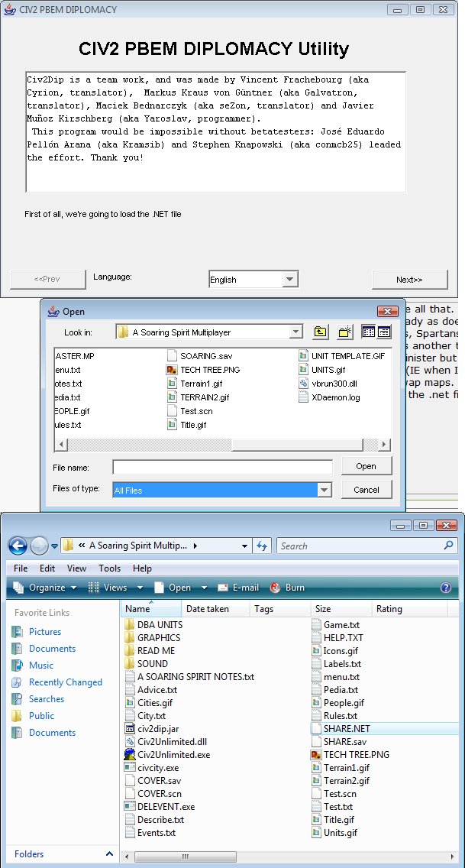465x868 pixels.
Task: Open the Files of type dropdown
Action: 325,490
